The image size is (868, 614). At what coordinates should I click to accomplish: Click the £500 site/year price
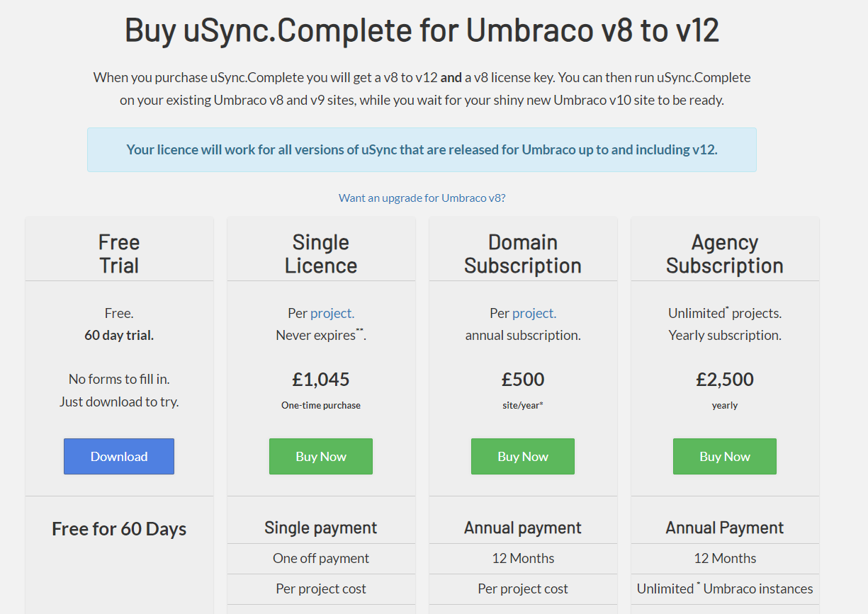click(x=522, y=379)
